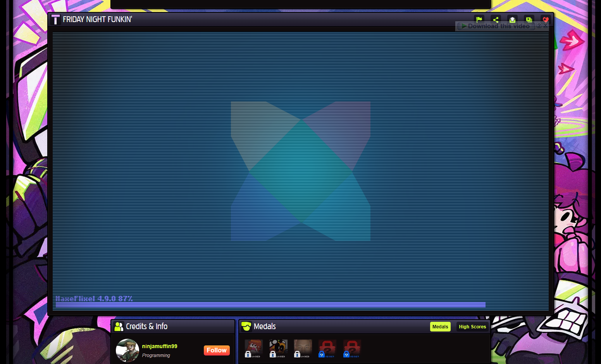Click ninjamuffin99's avatar thumbnail
Screen dimensions: 601x364
point(127,350)
